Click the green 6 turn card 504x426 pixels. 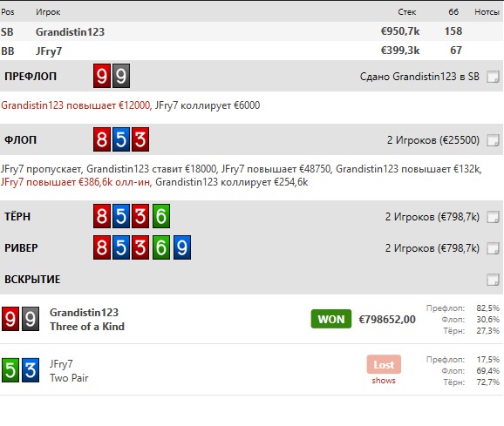(161, 216)
